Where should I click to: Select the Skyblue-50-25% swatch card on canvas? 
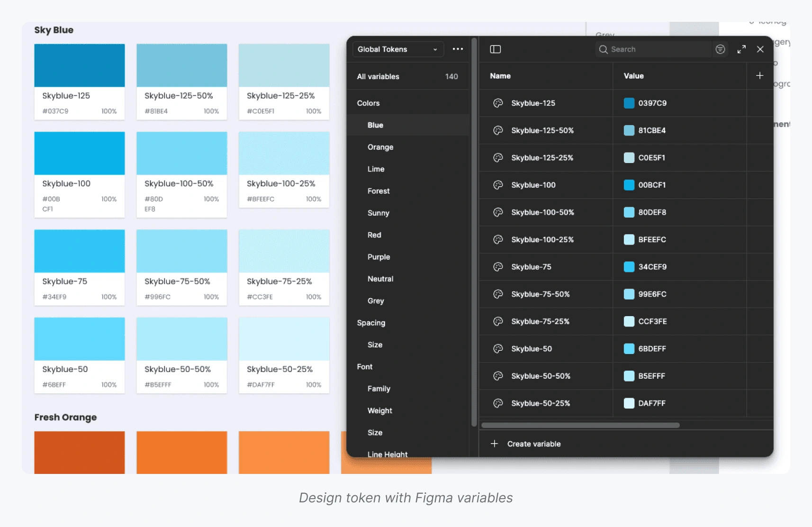(x=284, y=355)
